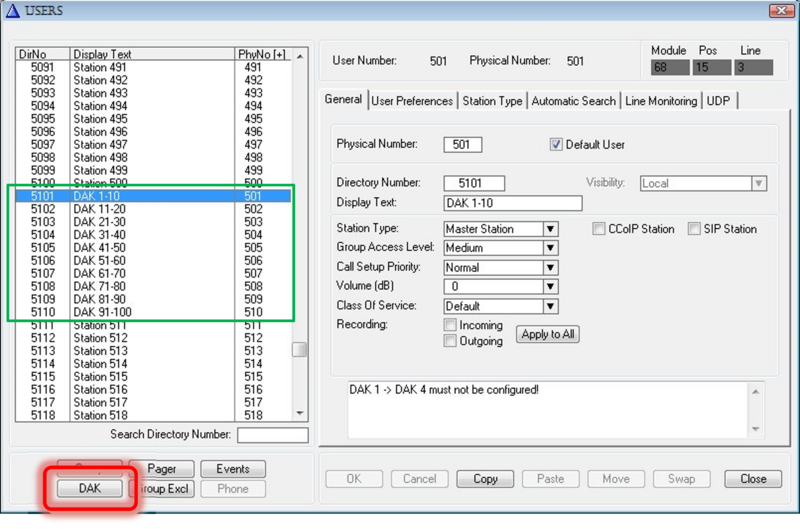Click the notes box scroll down arrow

(x=756, y=429)
